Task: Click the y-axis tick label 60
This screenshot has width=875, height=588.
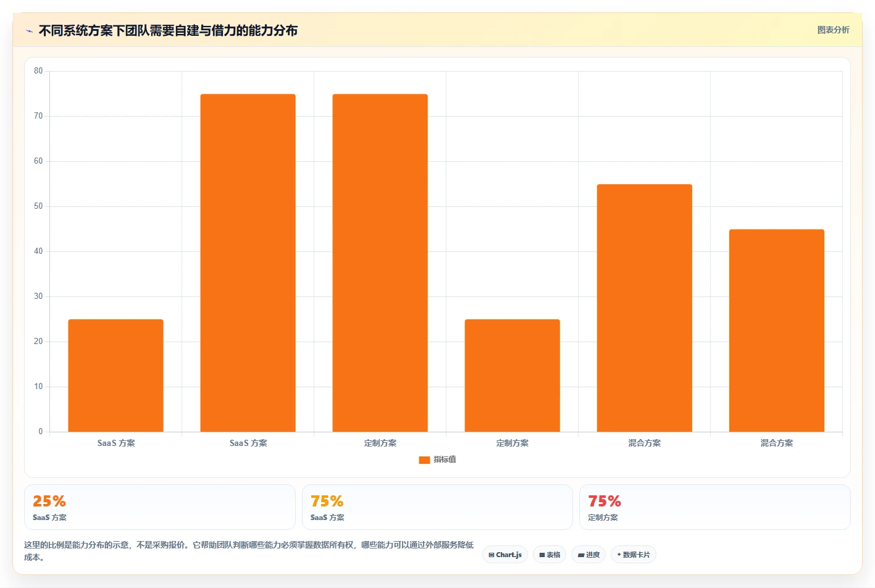Action: (x=38, y=161)
